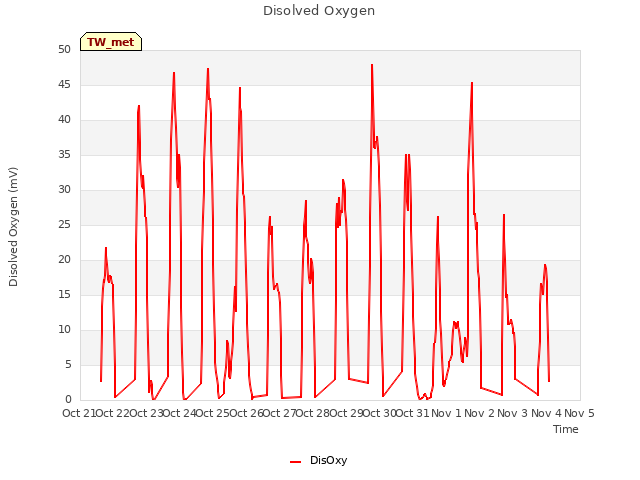Image resolution: width=640 pixels, height=480 pixels.
Task: Select the chart title Disolved Oxygen
Action: (x=319, y=11)
